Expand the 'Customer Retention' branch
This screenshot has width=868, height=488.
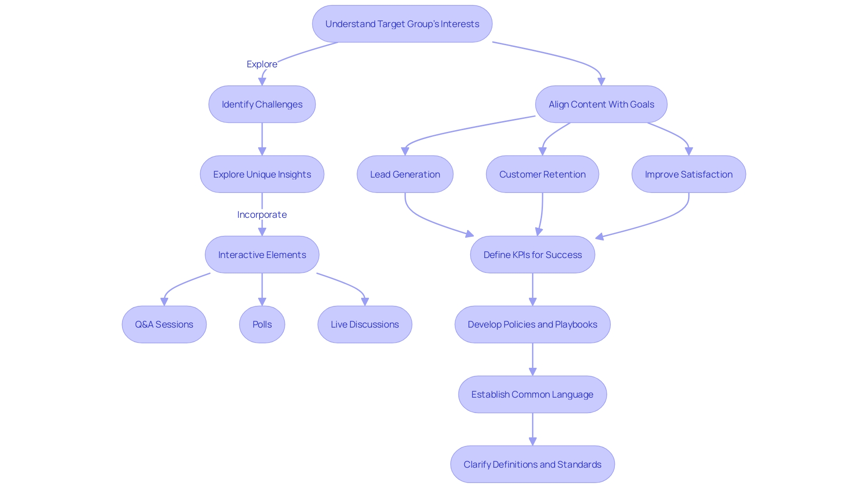pyautogui.click(x=543, y=174)
